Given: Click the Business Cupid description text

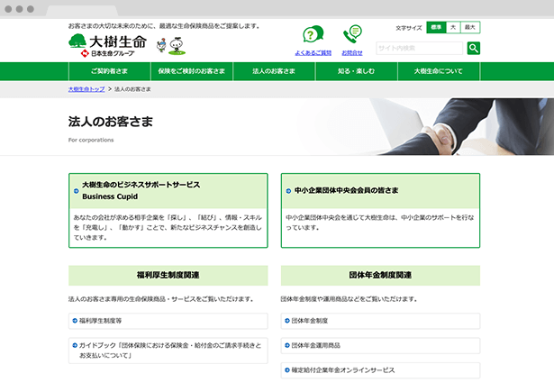Looking at the screenshot, I should [168, 228].
